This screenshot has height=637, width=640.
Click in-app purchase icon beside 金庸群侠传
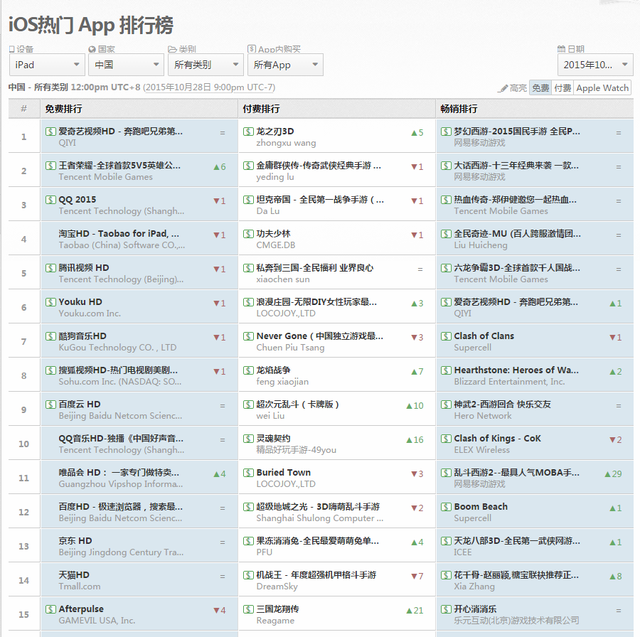tap(248, 165)
